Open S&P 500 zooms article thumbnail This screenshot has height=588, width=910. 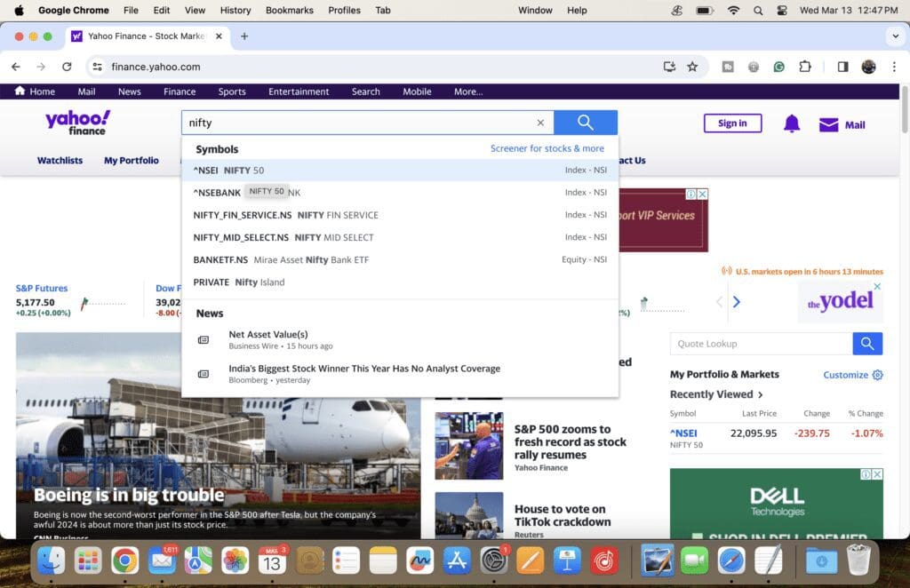(469, 446)
